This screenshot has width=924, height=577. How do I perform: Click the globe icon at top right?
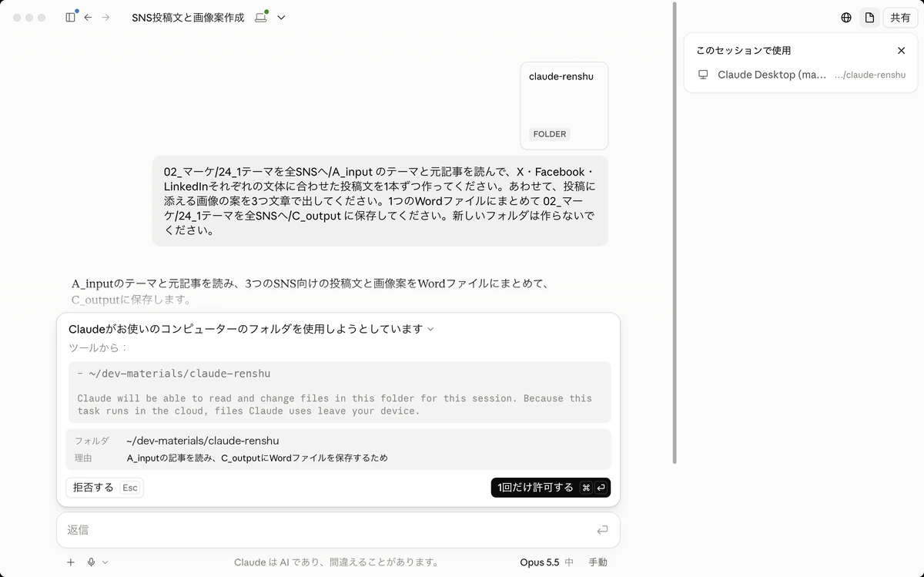click(x=846, y=18)
